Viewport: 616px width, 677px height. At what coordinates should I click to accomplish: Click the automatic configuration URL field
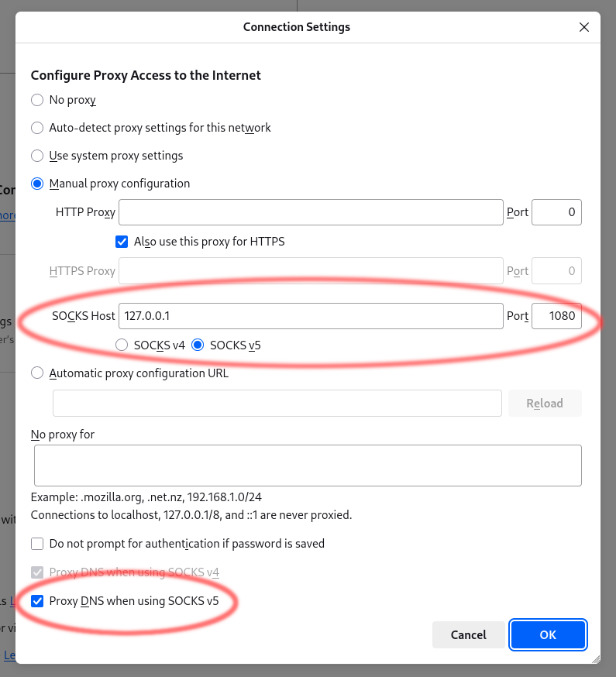(277, 403)
